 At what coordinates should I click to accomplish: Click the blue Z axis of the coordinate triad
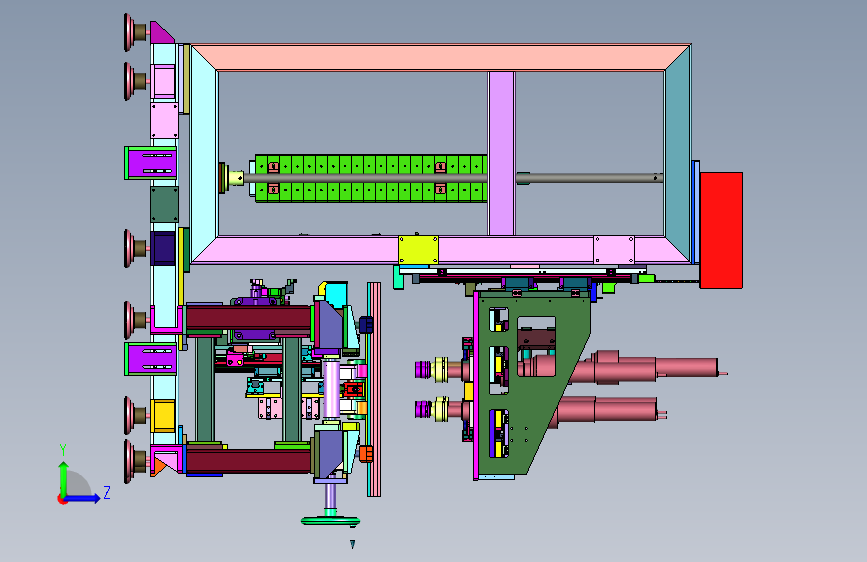click(83, 498)
